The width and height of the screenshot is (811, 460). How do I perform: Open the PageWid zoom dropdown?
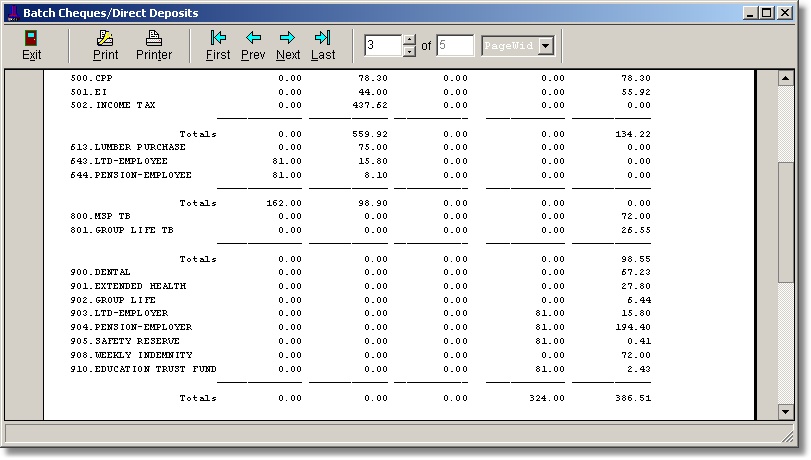point(545,46)
